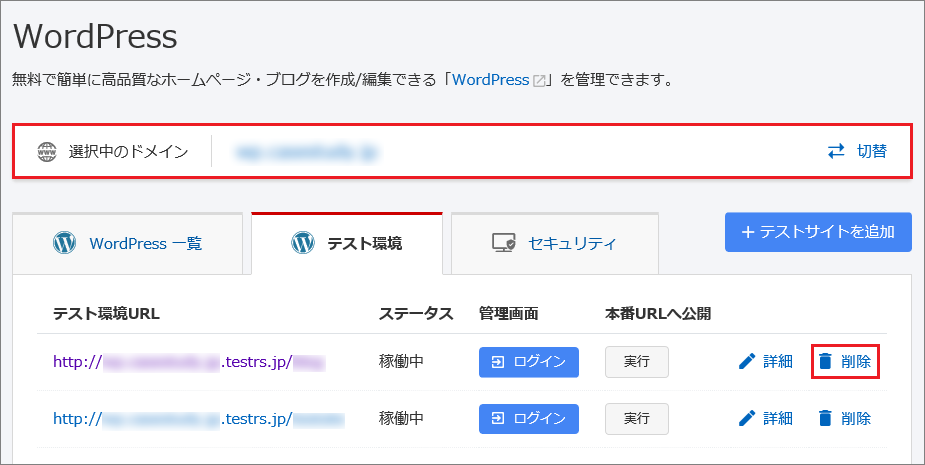Click the WordPress logo in the テスト環境 tab

tap(303, 243)
